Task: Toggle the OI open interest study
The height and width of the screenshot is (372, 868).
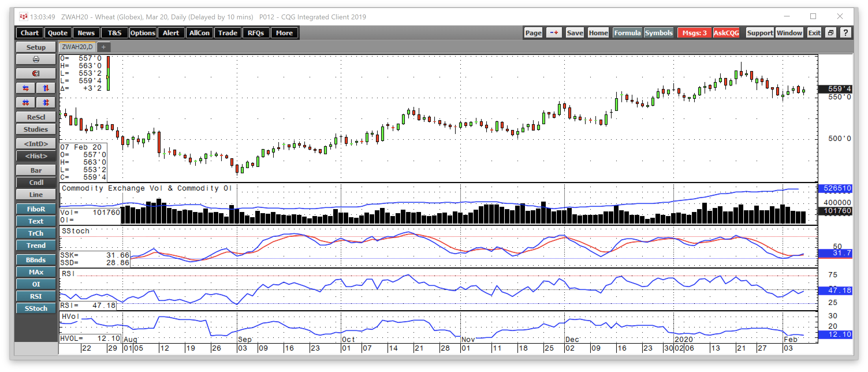Action: click(x=36, y=284)
